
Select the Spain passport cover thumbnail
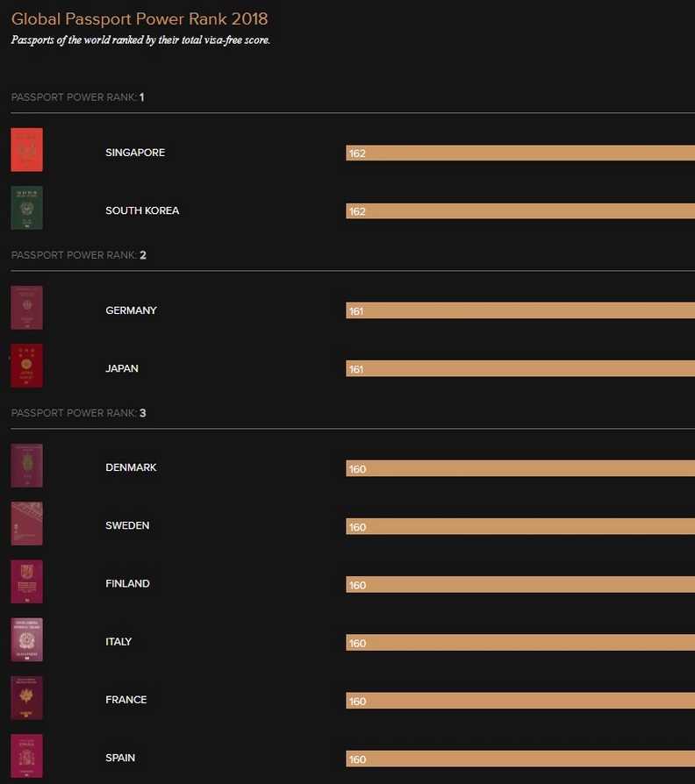coord(26,756)
